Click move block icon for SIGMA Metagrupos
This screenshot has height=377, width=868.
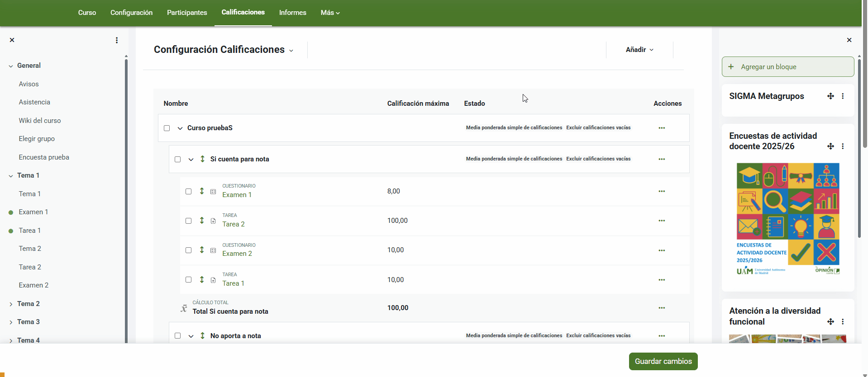click(x=830, y=96)
